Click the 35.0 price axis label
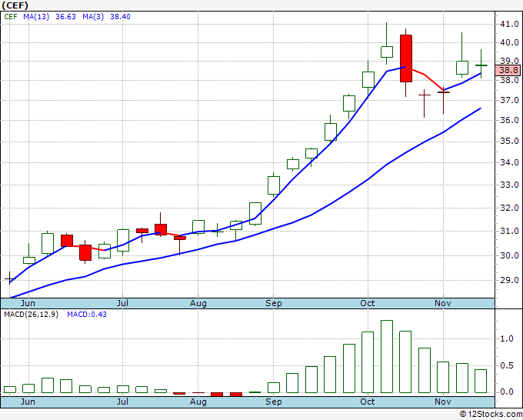This screenshot has height=420, width=523. [x=509, y=141]
